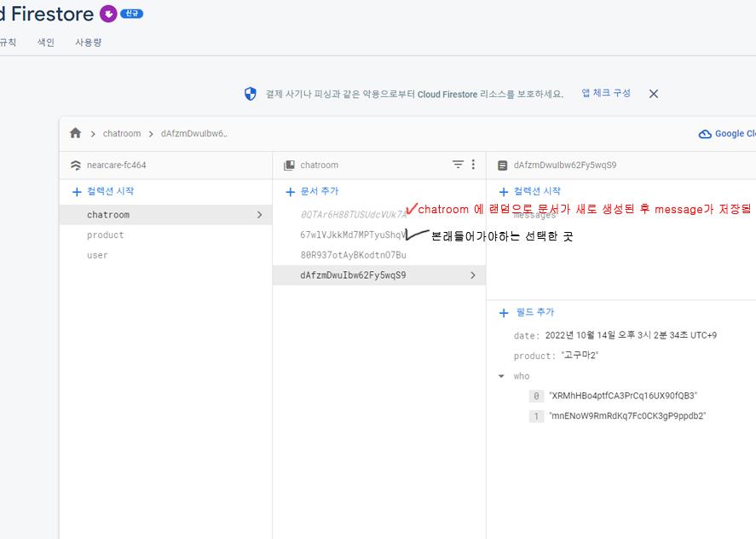
Task: Click the plus icon beside 문서 추가
Action: point(291,192)
